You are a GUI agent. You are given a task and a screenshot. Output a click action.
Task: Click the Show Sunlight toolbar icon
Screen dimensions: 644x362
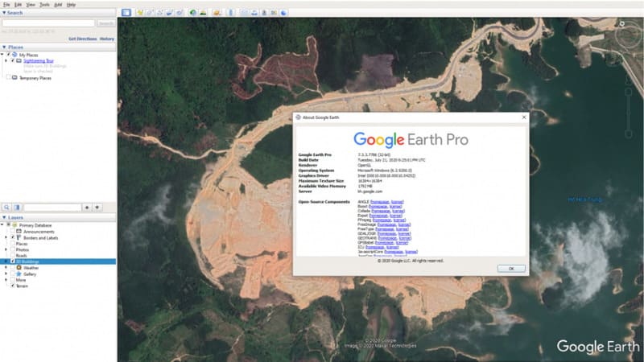204,13
